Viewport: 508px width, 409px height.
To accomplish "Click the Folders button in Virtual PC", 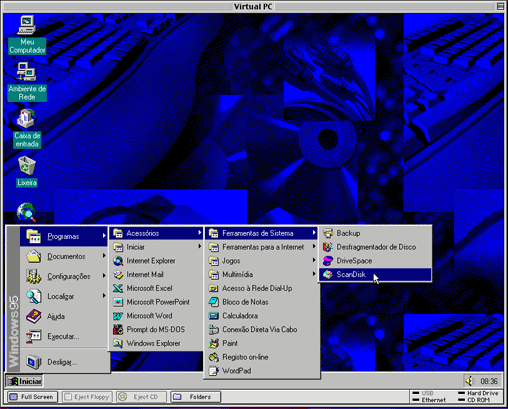I will click(x=195, y=397).
